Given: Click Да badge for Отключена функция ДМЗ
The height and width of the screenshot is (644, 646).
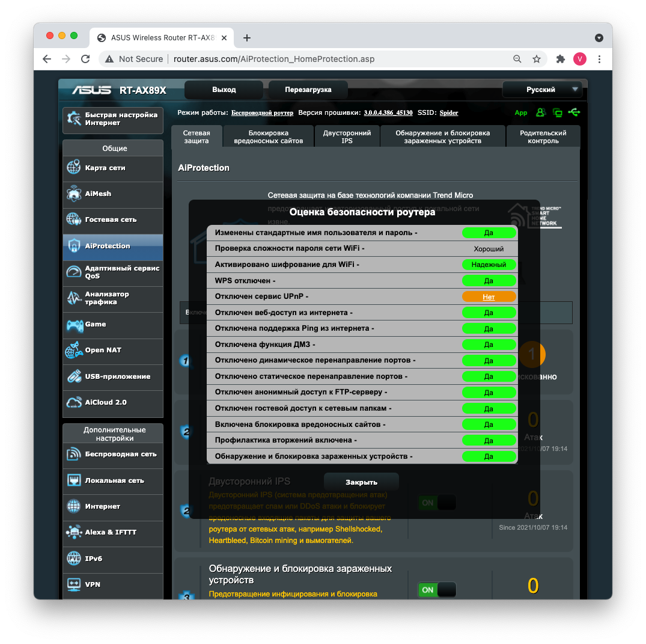Looking at the screenshot, I should [489, 345].
